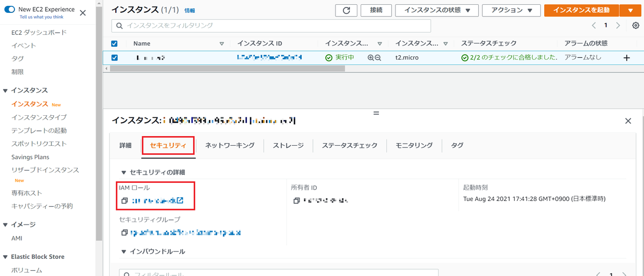The image size is (644, 276).
Task: Open リザーブドインスタンス in sidebar
Action: point(45,170)
